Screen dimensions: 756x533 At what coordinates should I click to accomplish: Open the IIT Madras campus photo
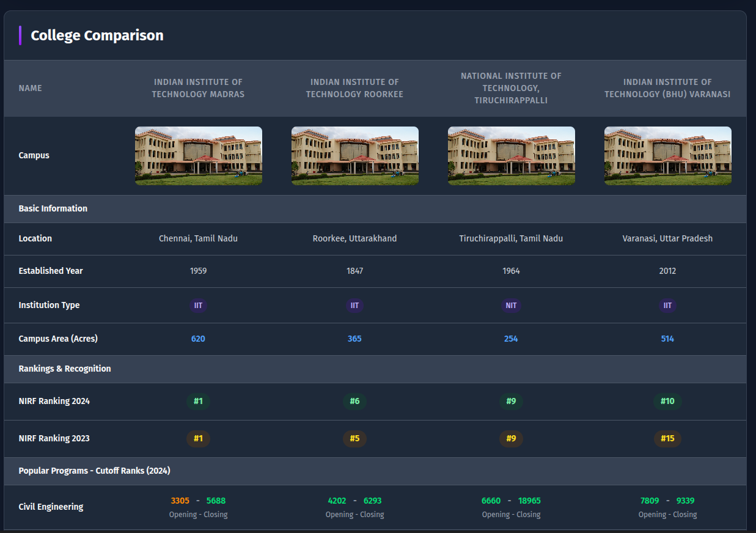click(x=199, y=156)
